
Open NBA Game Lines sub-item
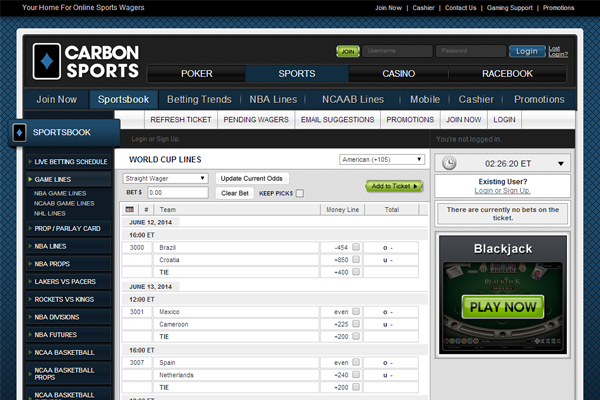click(60, 193)
